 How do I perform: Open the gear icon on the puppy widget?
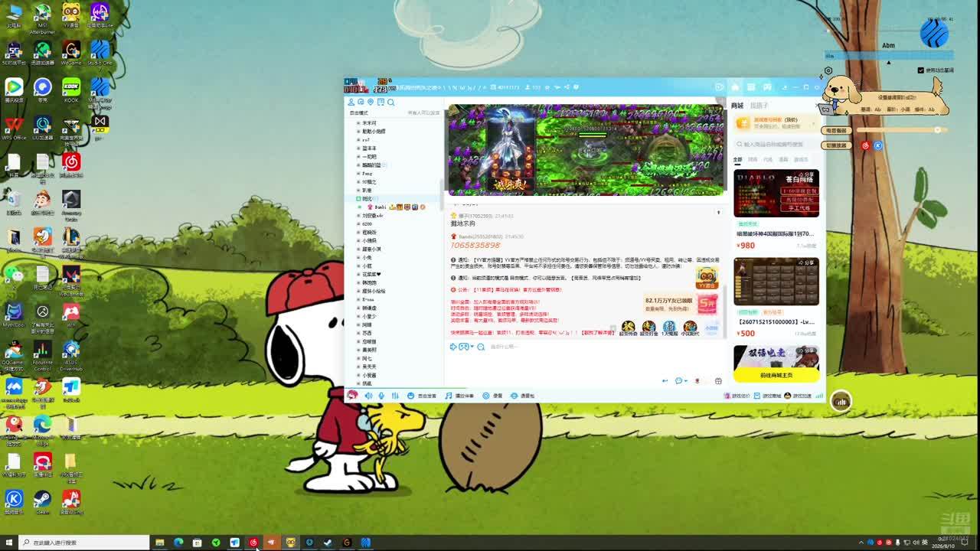[x=828, y=71]
